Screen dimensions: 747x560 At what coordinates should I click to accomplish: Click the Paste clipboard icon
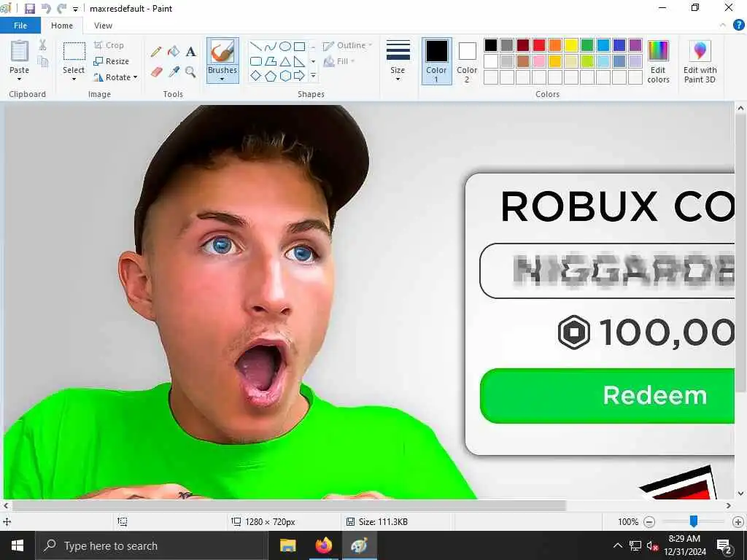pos(20,52)
